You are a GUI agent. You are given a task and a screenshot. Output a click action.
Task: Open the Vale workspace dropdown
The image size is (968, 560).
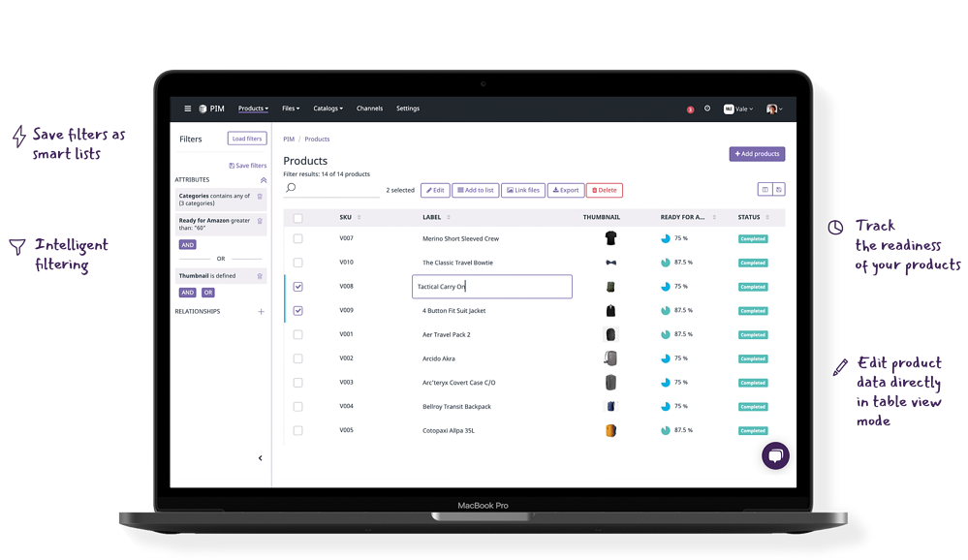tap(738, 109)
